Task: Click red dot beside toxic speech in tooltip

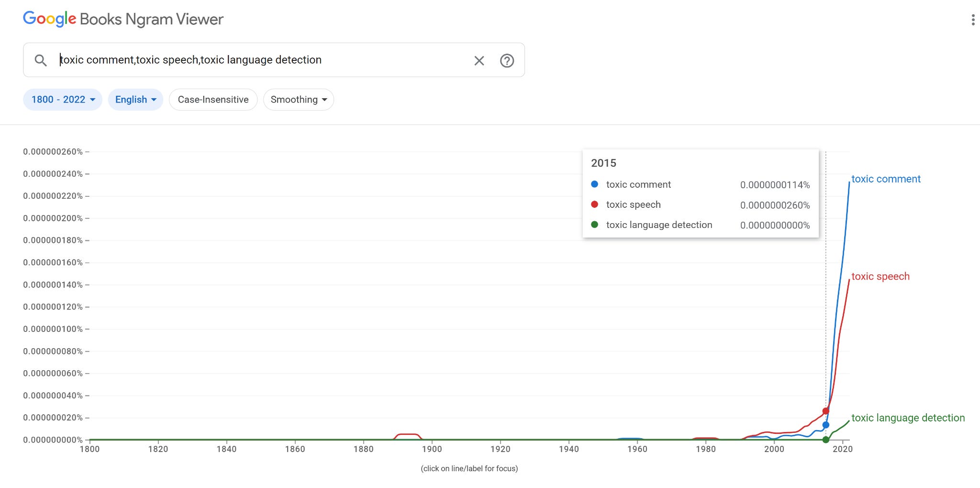Action: pyautogui.click(x=595, y=204)
